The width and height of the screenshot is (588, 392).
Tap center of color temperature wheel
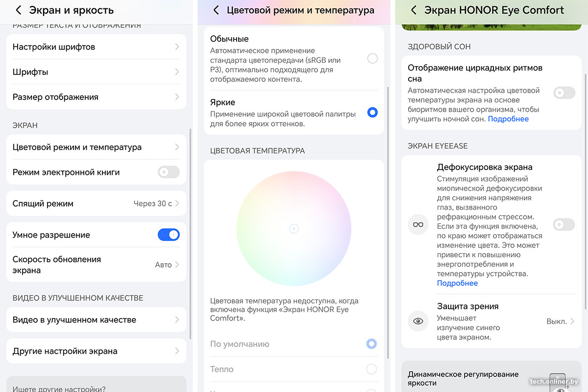click(x=294, y=228)
